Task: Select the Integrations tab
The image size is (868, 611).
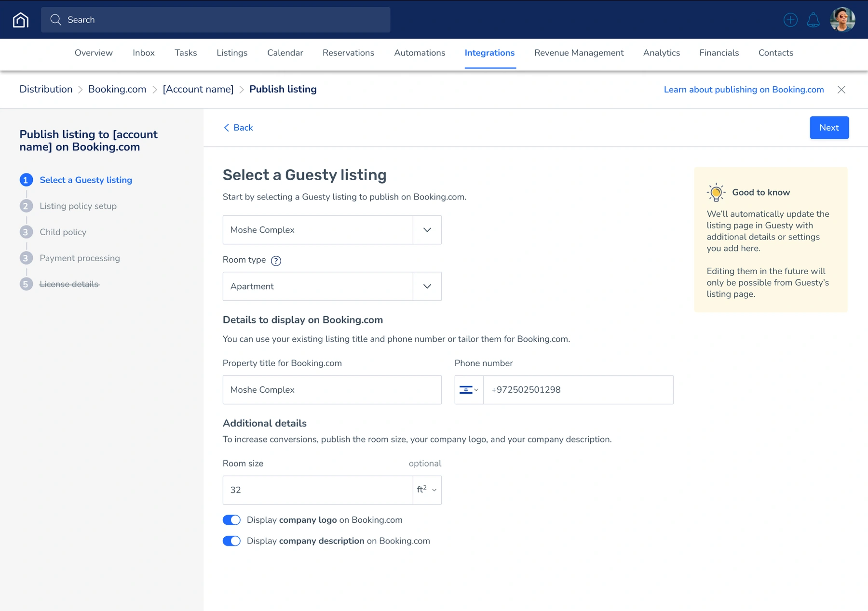Action: click(489, 53)
